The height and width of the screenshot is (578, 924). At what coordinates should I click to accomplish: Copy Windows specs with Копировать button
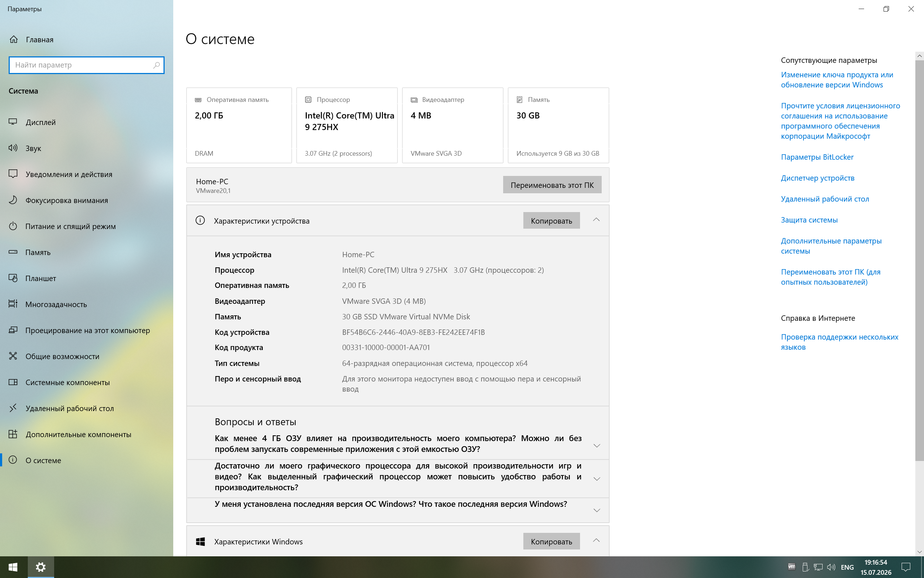(552, 541)
